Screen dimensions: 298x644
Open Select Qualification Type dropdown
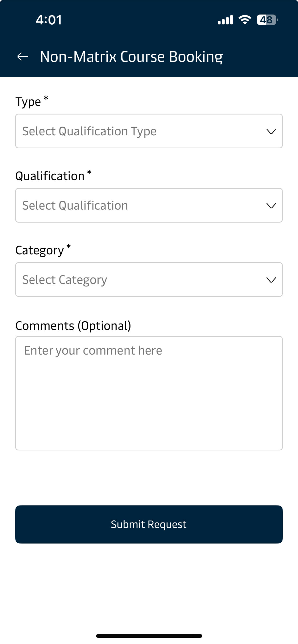pyautogui.click(x=149, y=131)
